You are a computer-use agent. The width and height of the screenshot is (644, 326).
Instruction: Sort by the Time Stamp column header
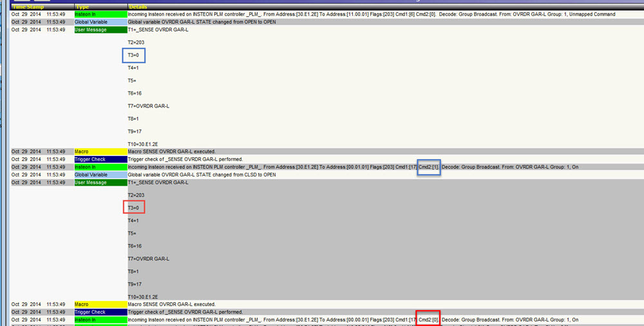(28, 6)
